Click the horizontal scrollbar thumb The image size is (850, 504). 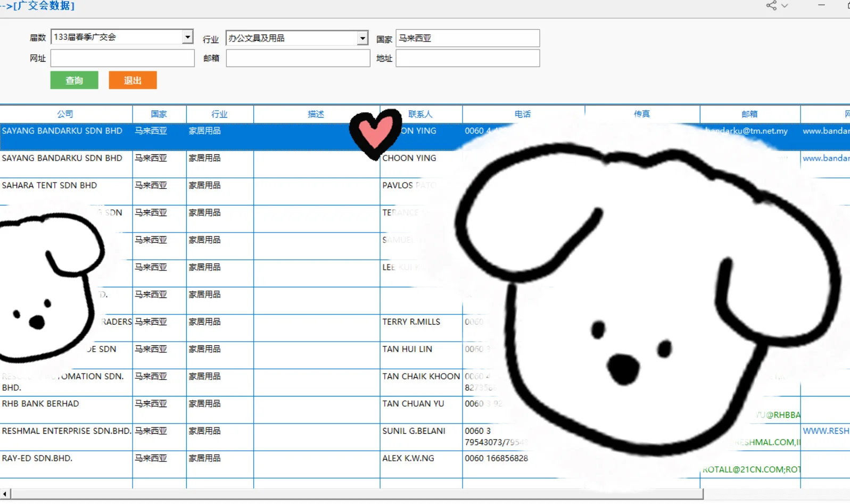(x=357, y=494)
